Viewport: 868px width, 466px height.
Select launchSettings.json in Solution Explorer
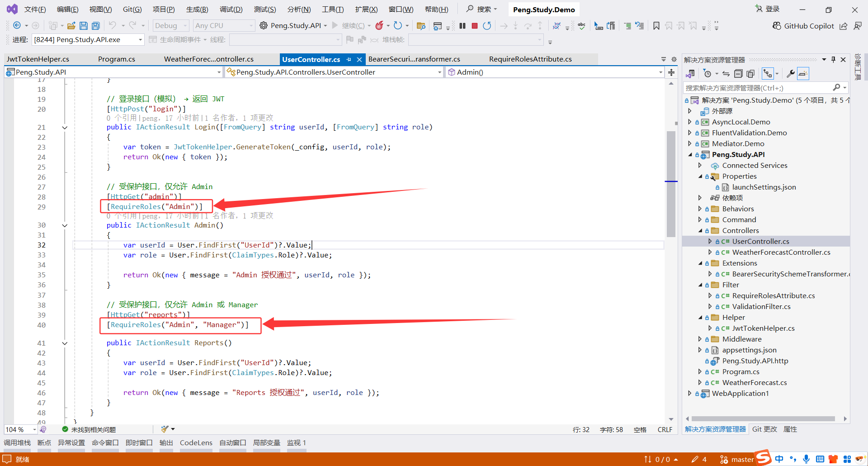[x=764, y=187]
